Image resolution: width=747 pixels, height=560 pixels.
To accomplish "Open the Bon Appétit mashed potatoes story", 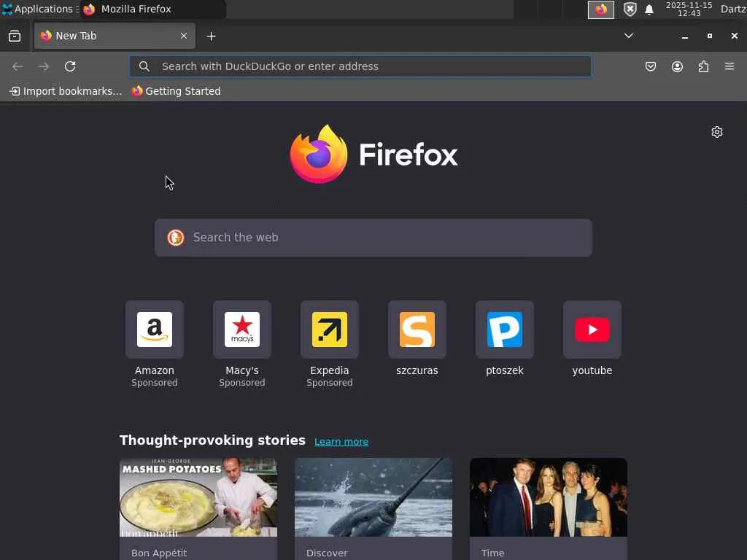I will coord(198,497).
